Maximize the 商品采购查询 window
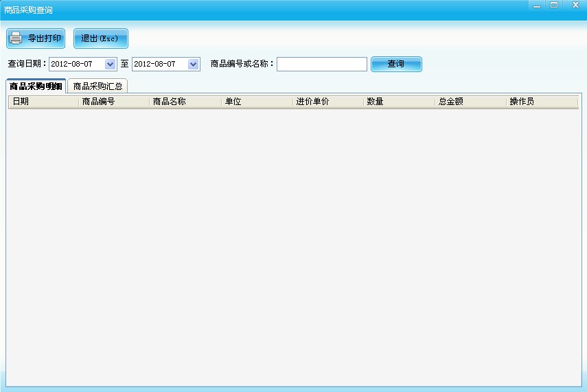 click(x=553, y=5)
